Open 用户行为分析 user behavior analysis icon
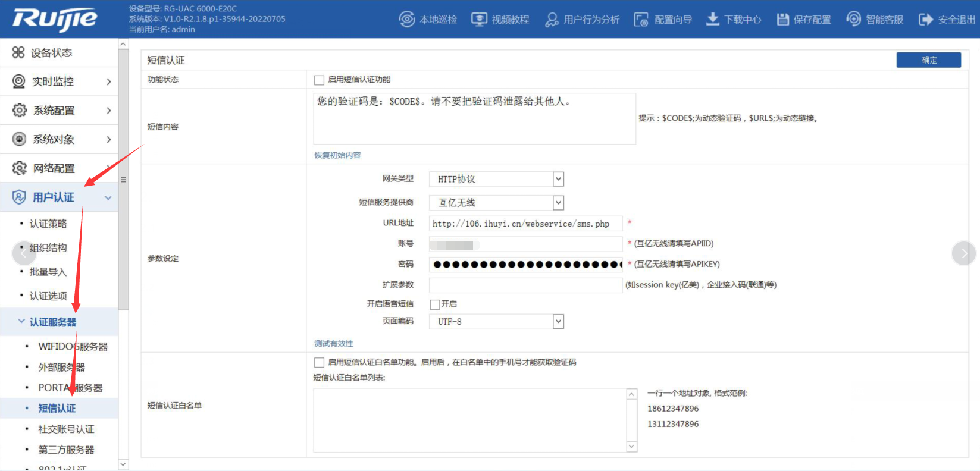This screenshot has height=471, width=980. point(552,20)
